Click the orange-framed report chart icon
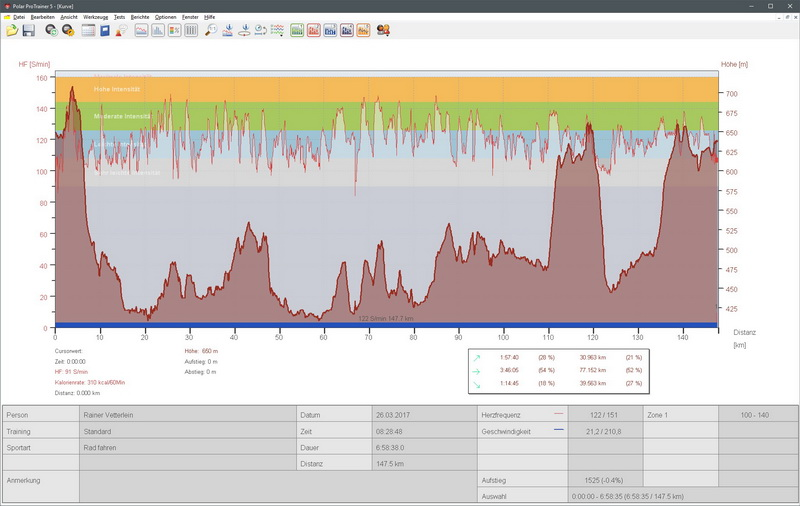The height and width of the screenshot is (506, 800). pos(363,31)
